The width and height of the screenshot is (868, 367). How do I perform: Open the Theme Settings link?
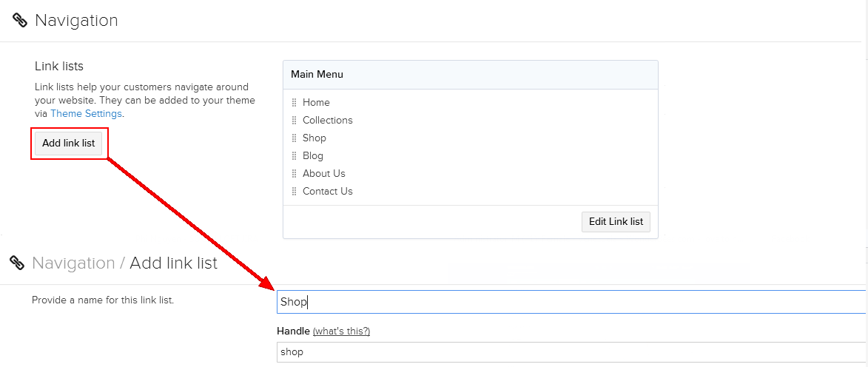tap(86, 113)
